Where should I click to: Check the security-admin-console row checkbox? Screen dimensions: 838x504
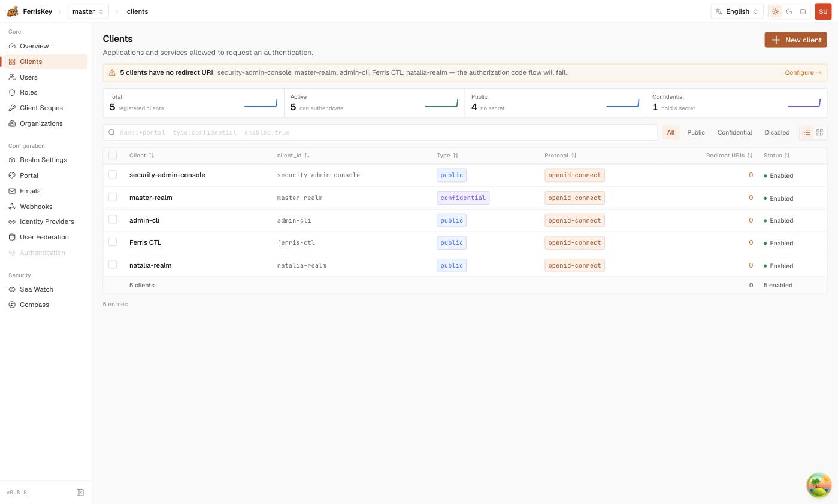[113, 174]
